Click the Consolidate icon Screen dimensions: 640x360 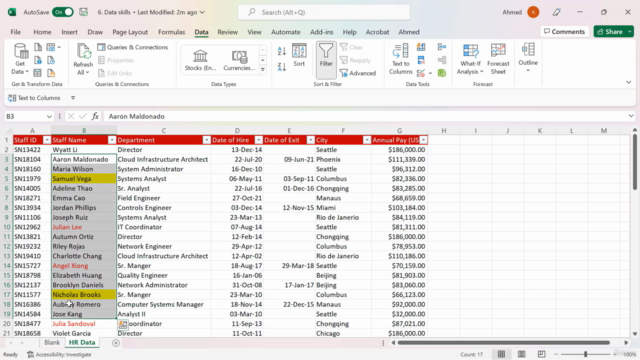pos(442,47)
